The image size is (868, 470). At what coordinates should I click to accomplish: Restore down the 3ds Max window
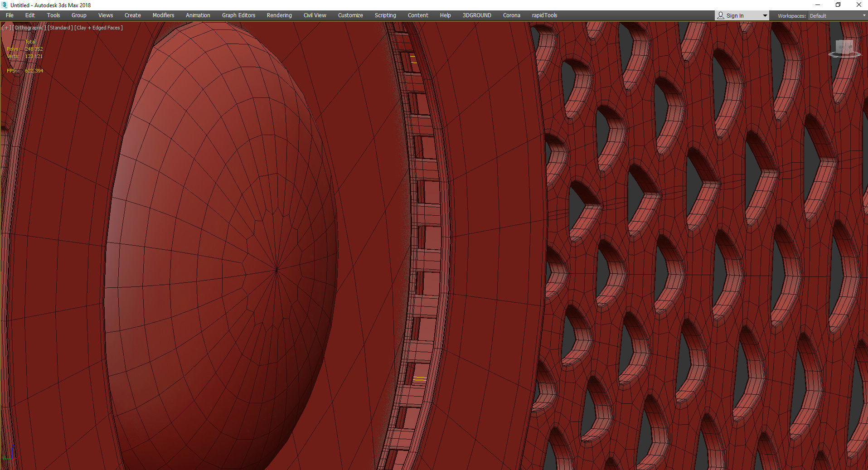point(838,5)
